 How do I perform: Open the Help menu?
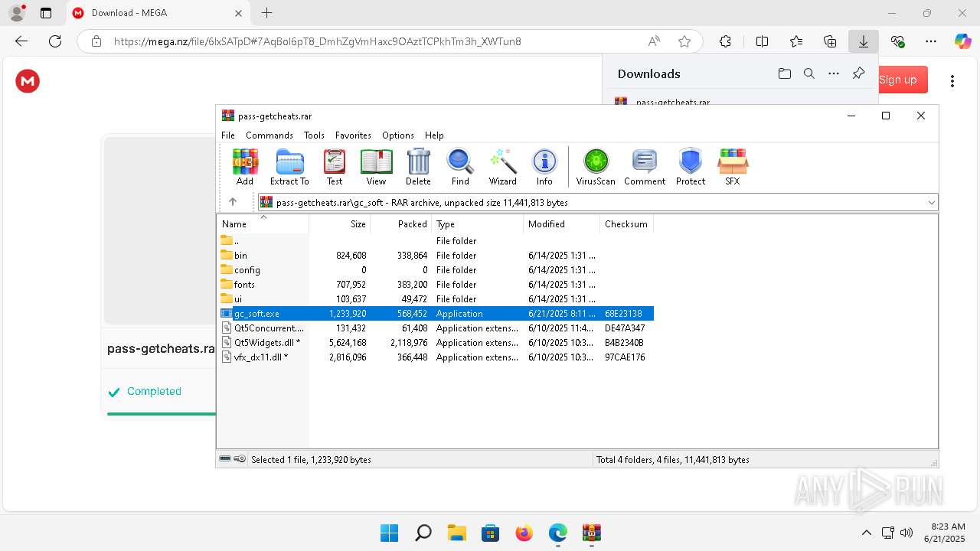click(434, 135)
